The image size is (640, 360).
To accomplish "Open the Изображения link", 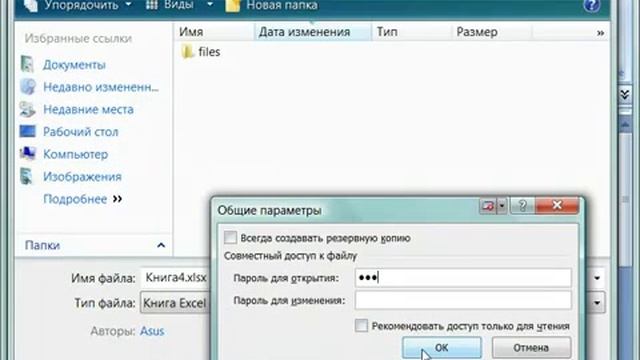I will [82, 177].
